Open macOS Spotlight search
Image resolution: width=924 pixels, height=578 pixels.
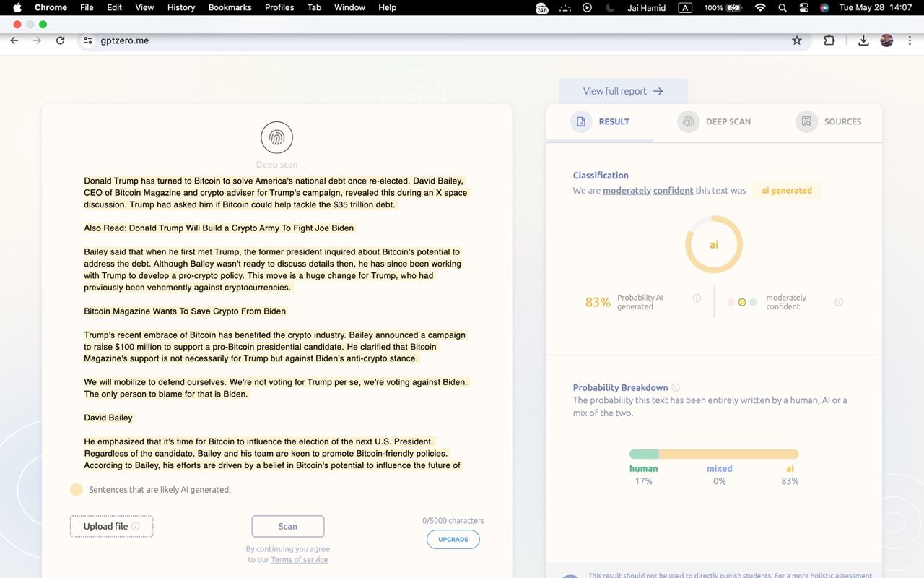(x=783, y=7)
